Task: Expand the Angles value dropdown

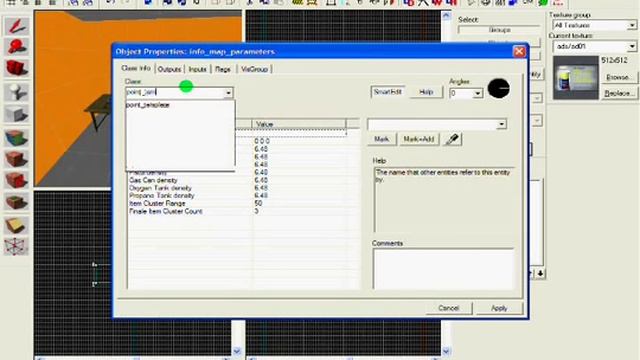Action: (x=478, y=94)
